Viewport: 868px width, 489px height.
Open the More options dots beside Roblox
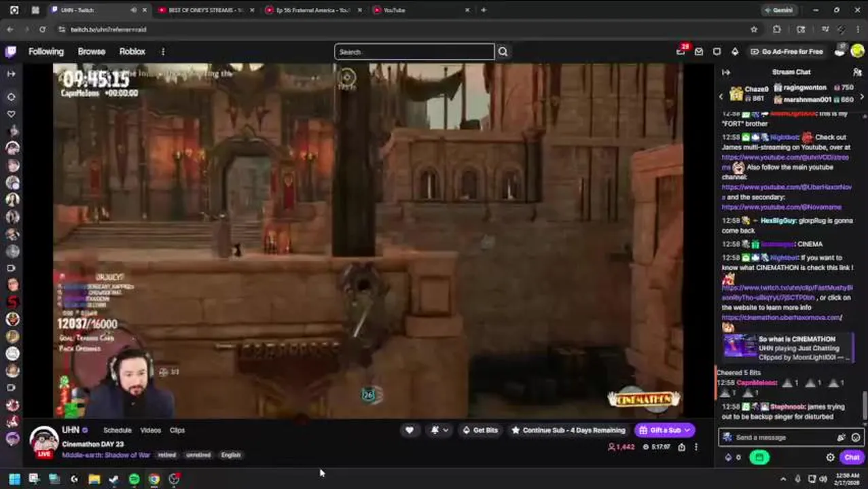[x=163, y=52]
